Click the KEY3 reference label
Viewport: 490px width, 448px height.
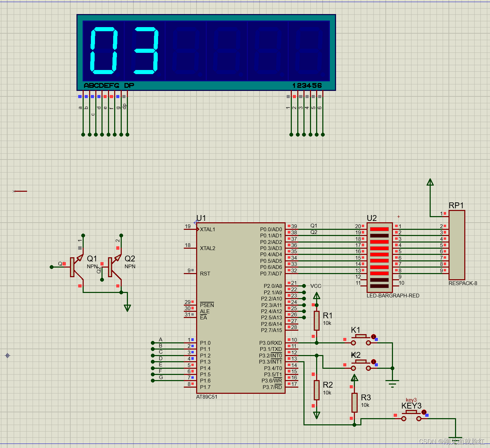[x=411, y=406]
